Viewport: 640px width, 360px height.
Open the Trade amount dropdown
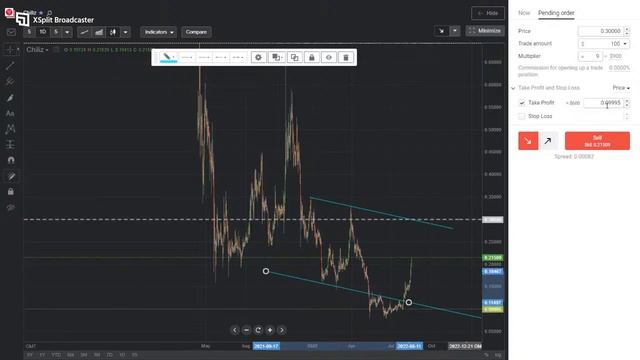pyautogui.click(x=603, y=44)
